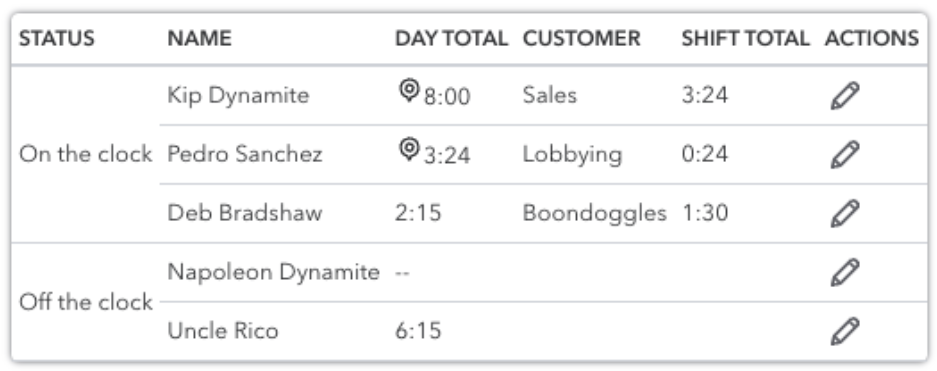Click Uncle Rico's edit pencil icon
This screenshot has width=937, height=371.
[845, 331]
